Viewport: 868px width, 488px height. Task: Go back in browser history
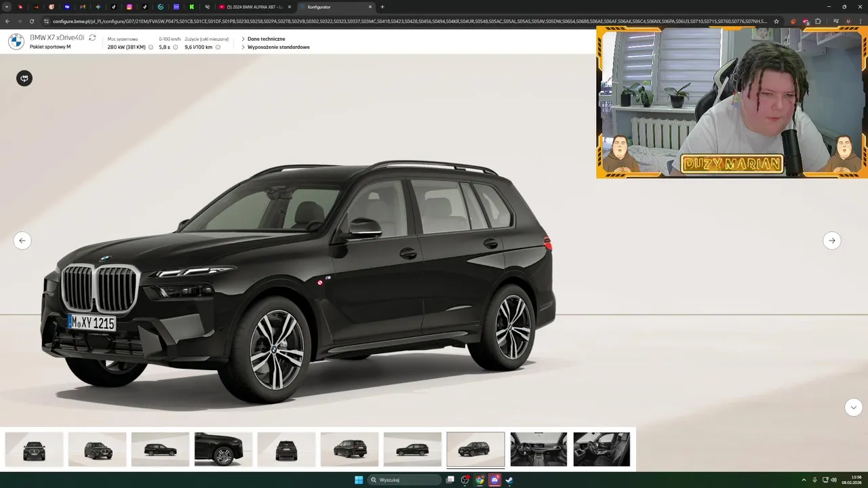click(7, 21)
